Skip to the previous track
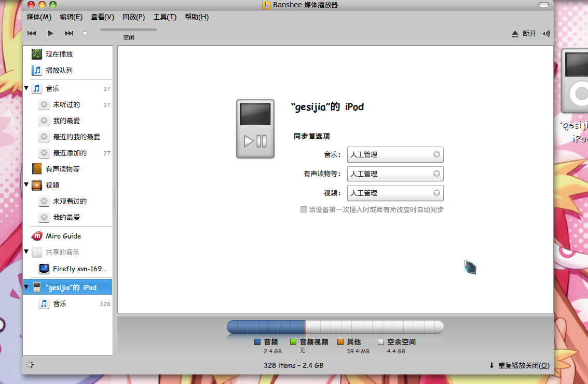This screenshot has width=588, height=384. click(x=32, y=33)
